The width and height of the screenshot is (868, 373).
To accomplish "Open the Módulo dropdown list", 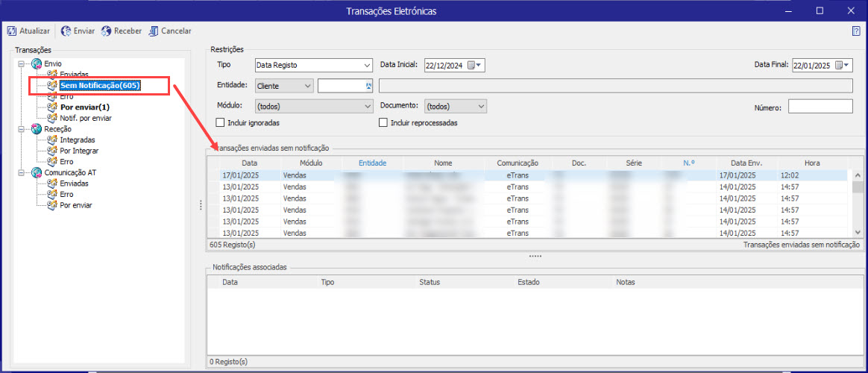I will (x=367, y=107).
